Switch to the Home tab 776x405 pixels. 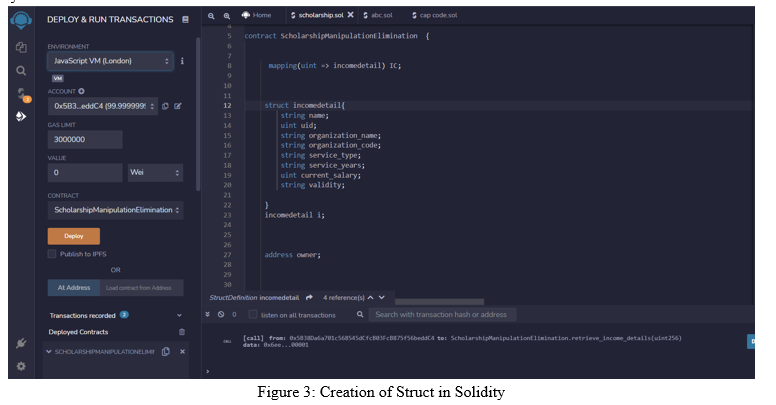click(257, 15)
